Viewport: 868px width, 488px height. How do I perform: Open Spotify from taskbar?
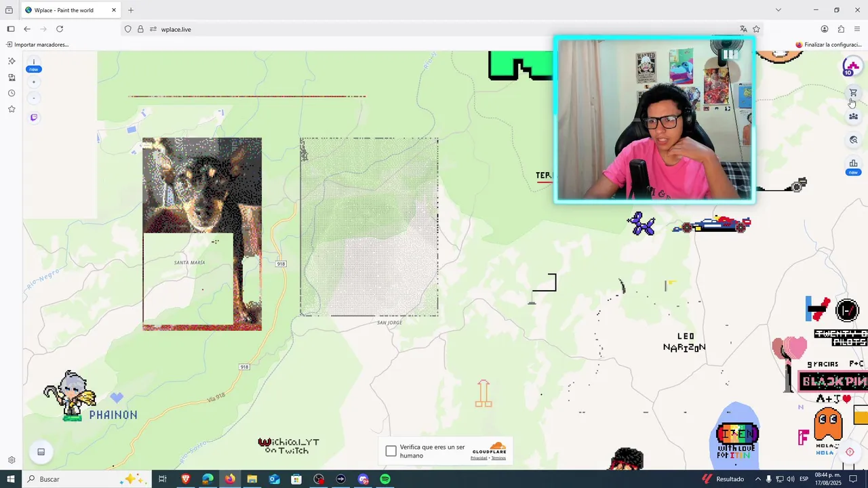pos(385,479)
